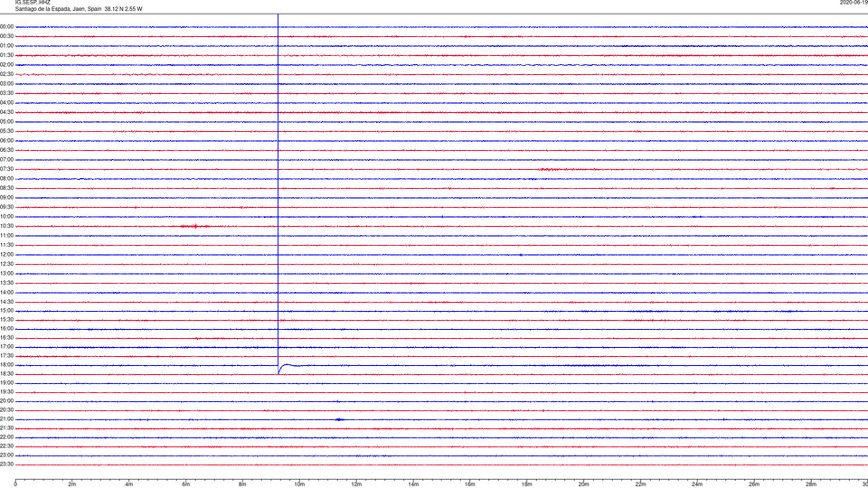Click the 21:00 time label

[6, 418]
